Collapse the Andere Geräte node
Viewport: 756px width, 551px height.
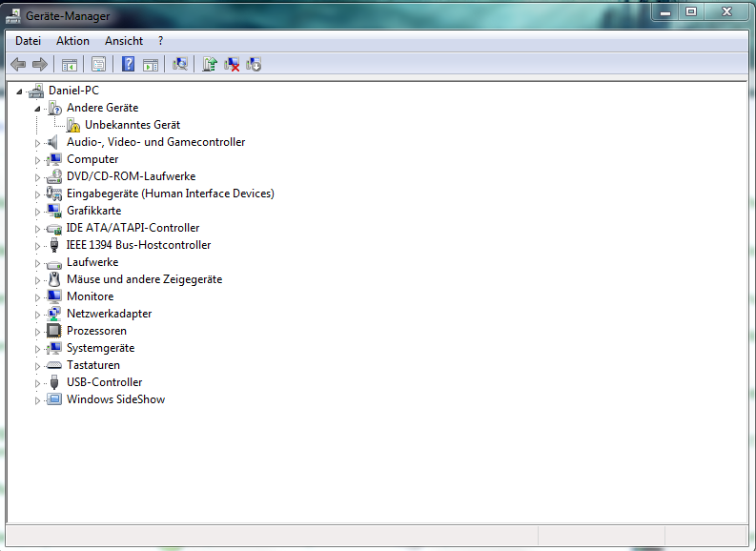tap(37, 109)
